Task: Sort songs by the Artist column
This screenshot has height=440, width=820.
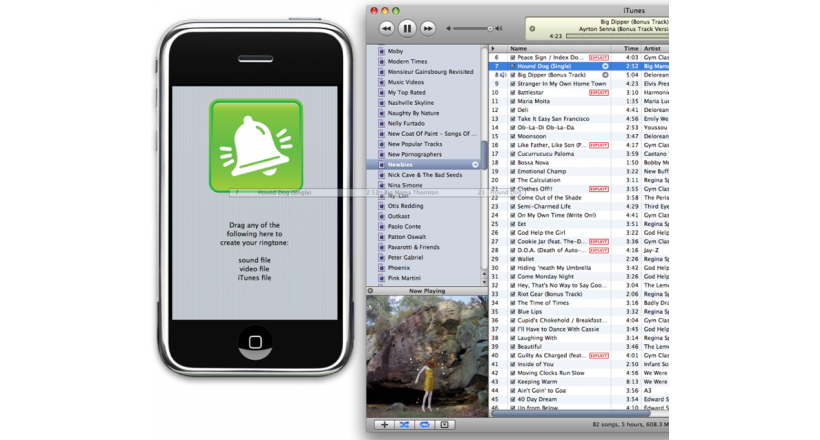Action: tap(655, 48)
